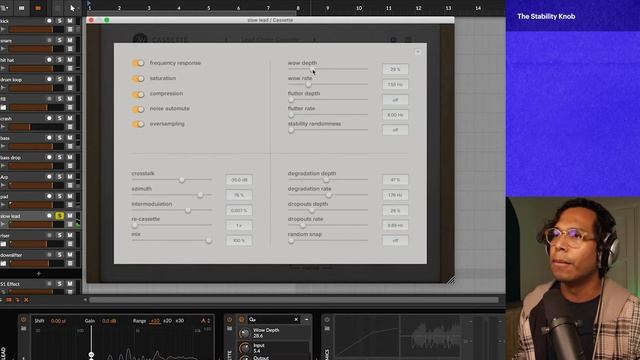Turn off the oversampling switch

pos(138,124)
